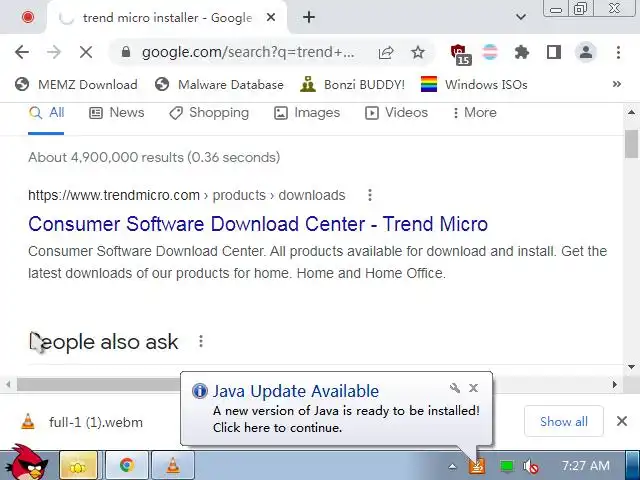The image size is (640, 480).
Task: Select the All search tab
Action: 46,113
